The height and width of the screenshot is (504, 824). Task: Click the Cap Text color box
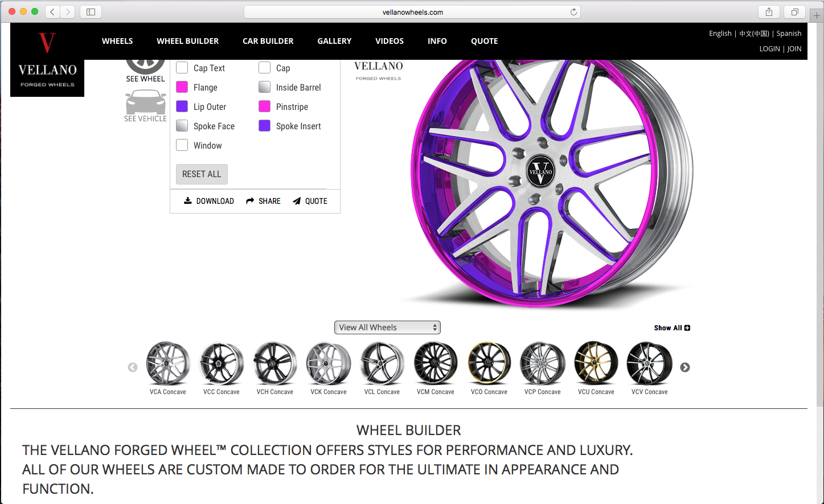(x=182, y=68)
